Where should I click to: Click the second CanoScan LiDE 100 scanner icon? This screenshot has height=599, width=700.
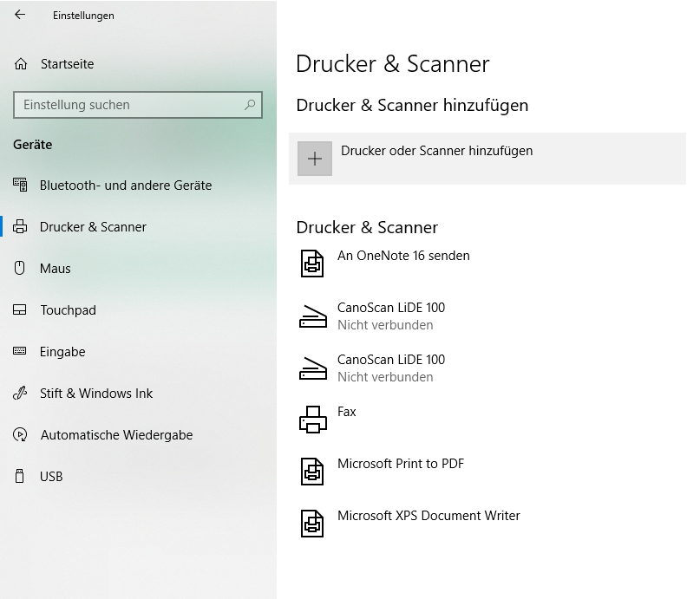point(313,368)
